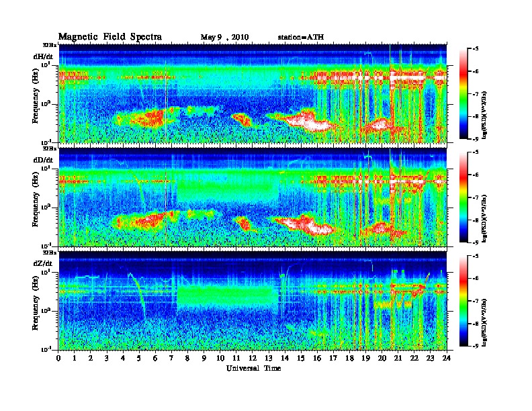Click the "-6" value on the dD/dt color scale
Image resolution: width=532 pixels, height=411 pixels.
(x=476, y=175)
